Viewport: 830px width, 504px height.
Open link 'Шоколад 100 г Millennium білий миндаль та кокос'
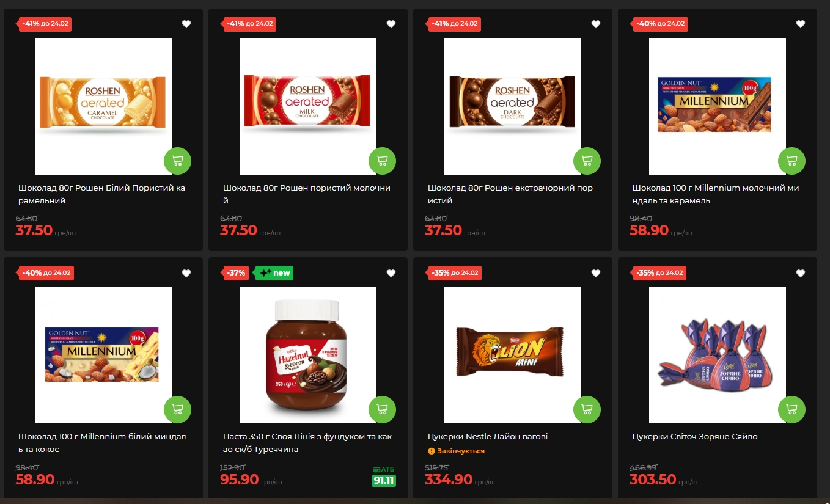tap(102, 443)
